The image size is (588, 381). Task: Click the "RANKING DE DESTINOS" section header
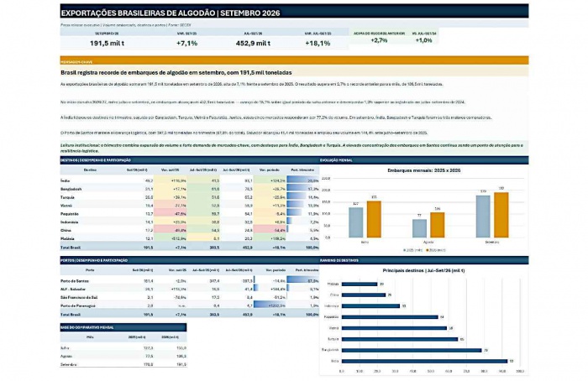[424, 260]
